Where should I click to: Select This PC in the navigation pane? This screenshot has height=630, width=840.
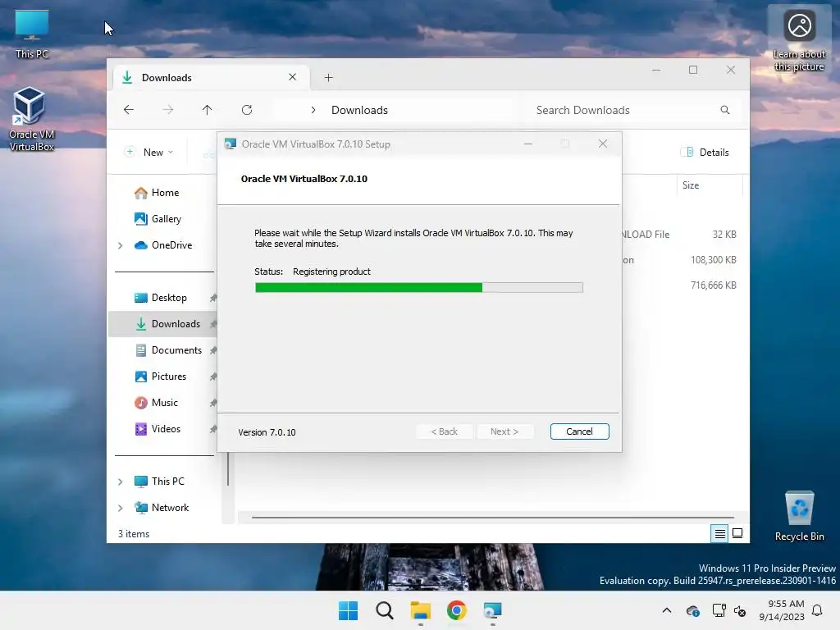(x=159, y=481)
